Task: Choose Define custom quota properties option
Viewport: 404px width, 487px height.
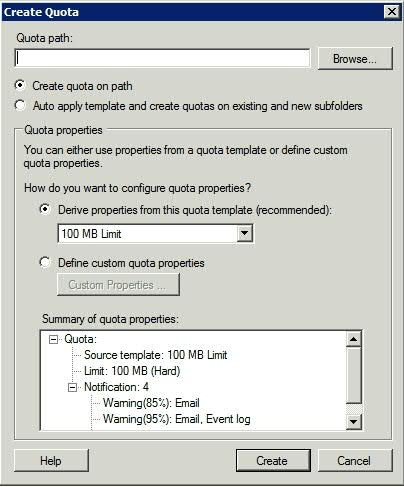Action: (45, 262)
